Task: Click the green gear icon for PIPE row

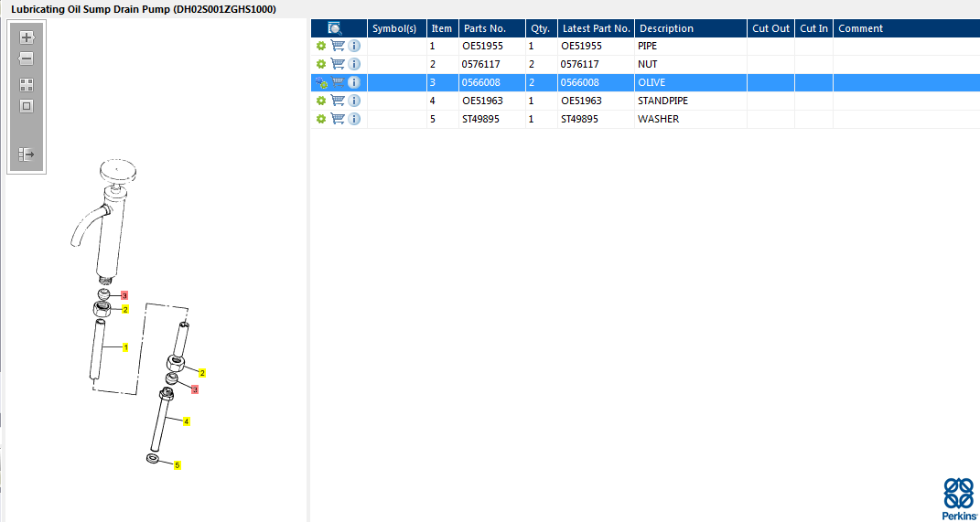Action: tap(321, 46)
